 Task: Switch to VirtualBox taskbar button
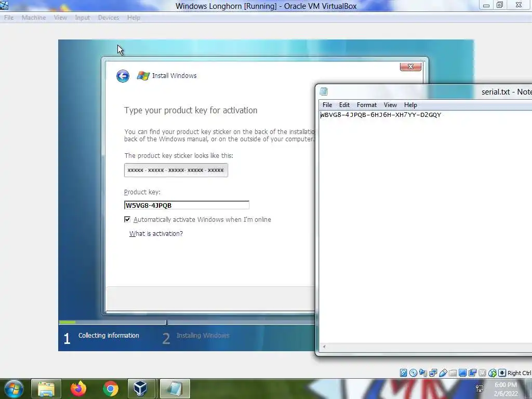tap(141, 389)
